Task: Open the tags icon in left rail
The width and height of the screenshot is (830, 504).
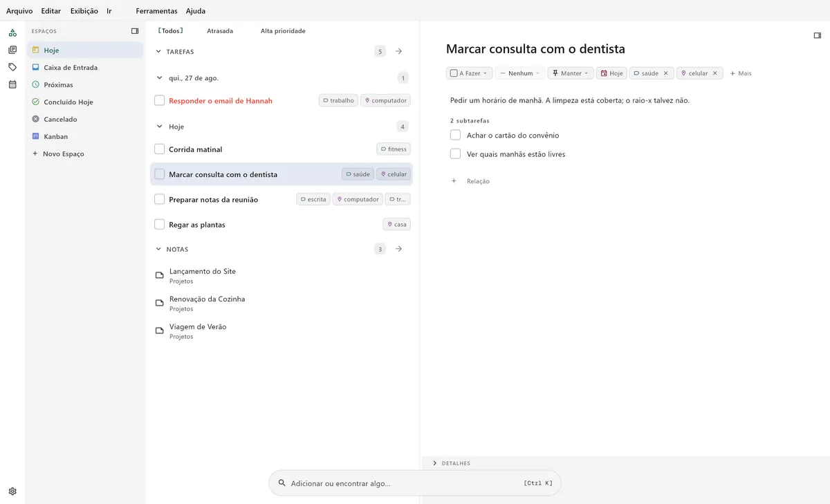Action: 12,67
